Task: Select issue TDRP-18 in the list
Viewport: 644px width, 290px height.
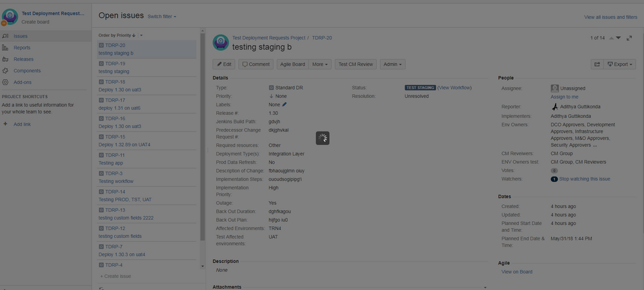Action: coord(146,86)
